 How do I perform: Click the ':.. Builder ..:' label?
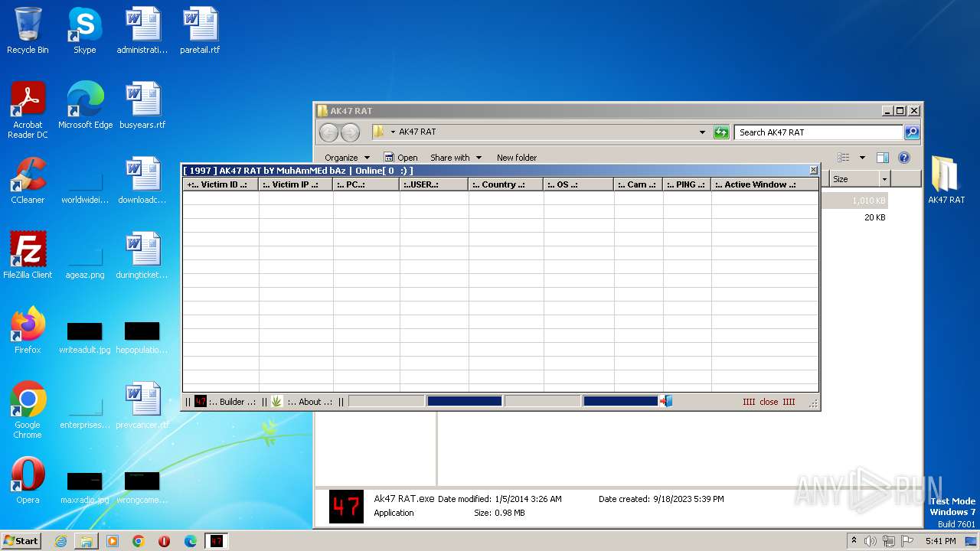click(x=232, y=402)
